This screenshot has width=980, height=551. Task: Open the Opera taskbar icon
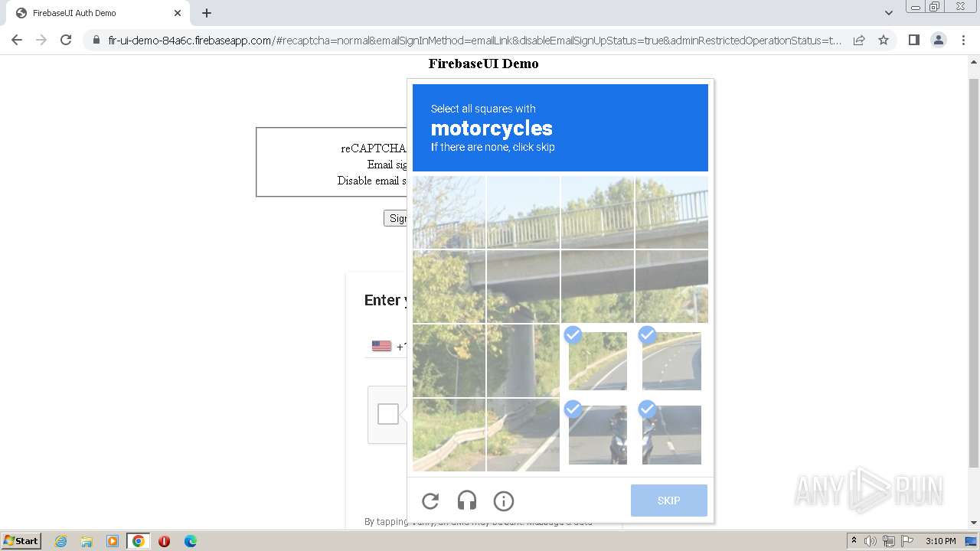point(164,541)
